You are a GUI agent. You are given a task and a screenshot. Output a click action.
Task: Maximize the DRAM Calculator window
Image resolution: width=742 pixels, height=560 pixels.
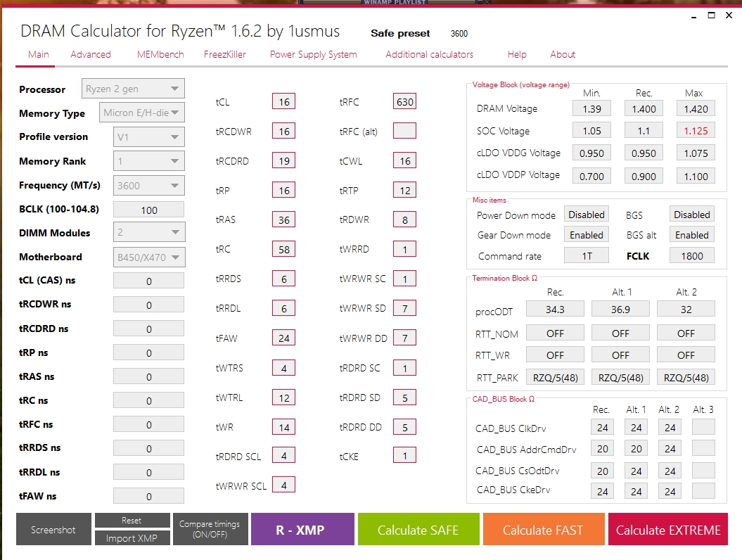[x=711, y=15]
